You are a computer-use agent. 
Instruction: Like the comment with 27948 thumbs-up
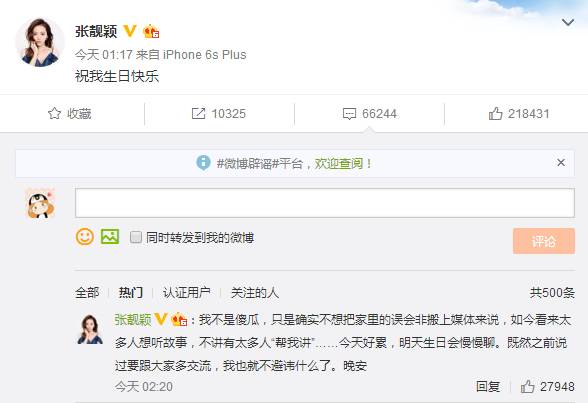click(527, 386)
